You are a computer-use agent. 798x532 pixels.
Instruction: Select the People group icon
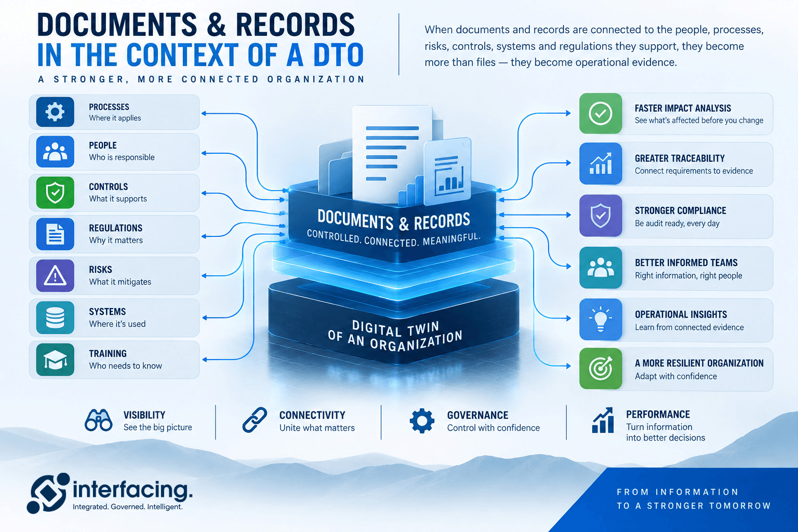pos(55,151)
